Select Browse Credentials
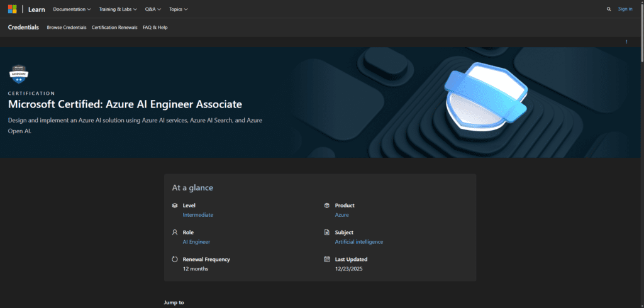This screenshot has height=308, width=644. pyautogui.click(x=67, y=28)
